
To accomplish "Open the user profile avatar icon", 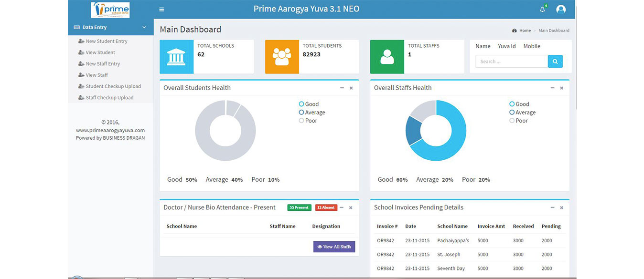I will [x=561, y=9].
